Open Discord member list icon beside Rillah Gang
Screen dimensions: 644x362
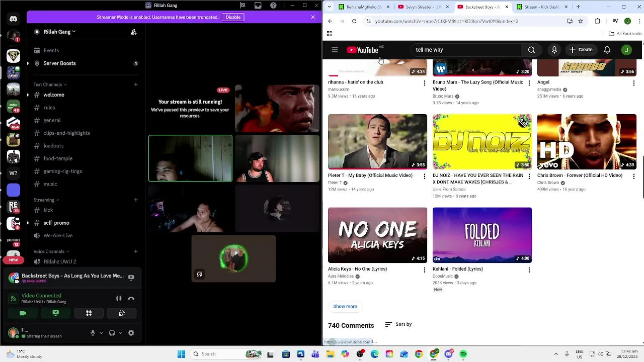(134, 32)
